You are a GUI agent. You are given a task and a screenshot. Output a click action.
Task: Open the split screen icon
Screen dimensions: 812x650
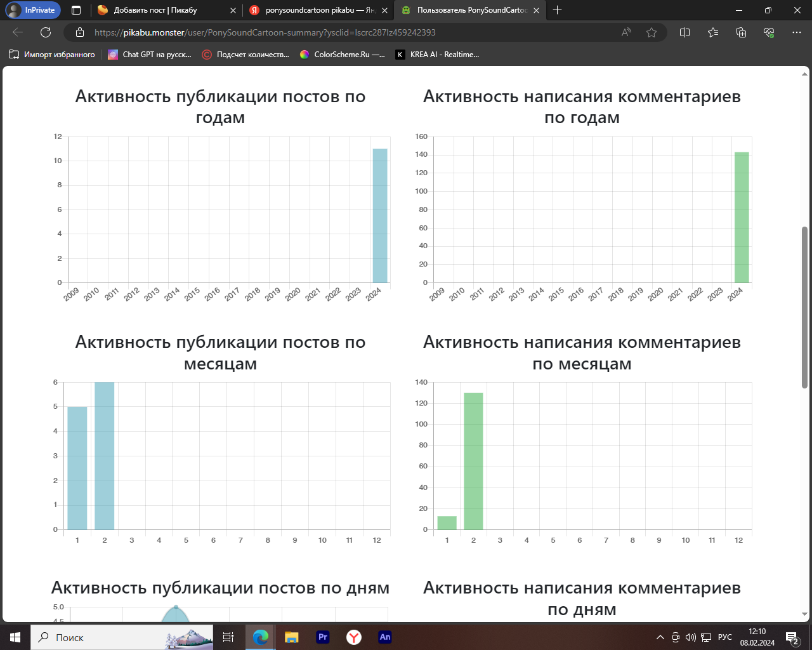point(684,32)
